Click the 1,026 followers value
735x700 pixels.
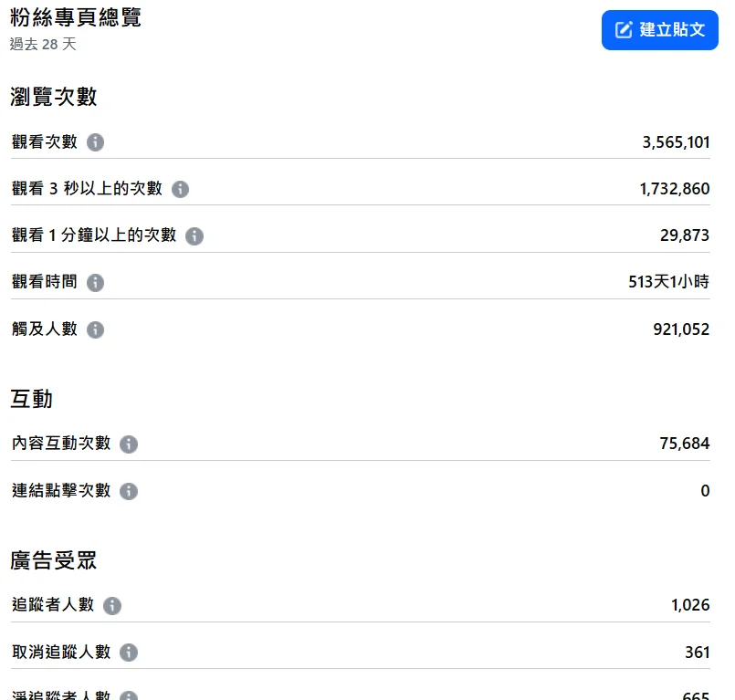click(690, 605)
